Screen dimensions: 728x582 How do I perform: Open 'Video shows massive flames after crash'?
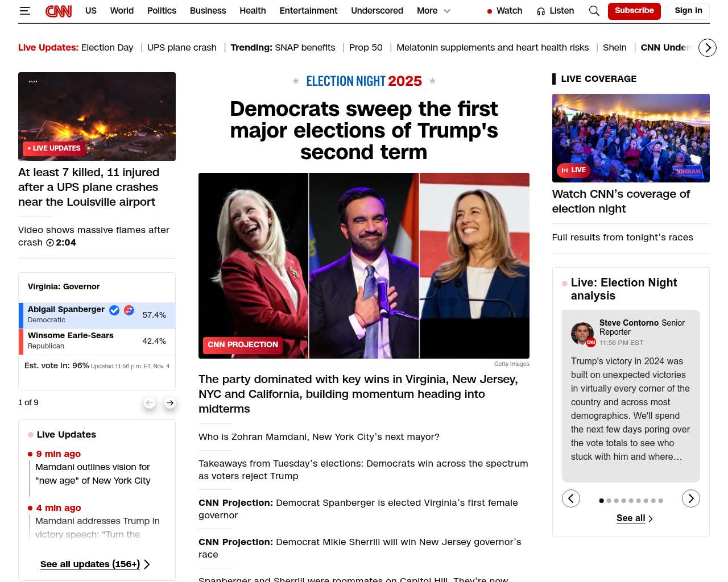[x=94, y=236]
